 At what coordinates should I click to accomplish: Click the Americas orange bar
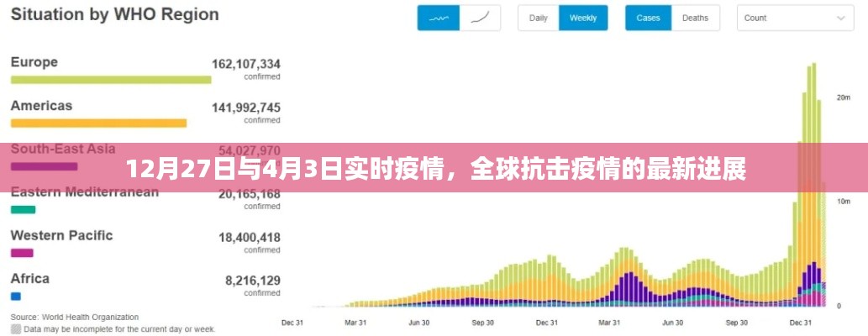pyautogui.click(x=98, y=123)
